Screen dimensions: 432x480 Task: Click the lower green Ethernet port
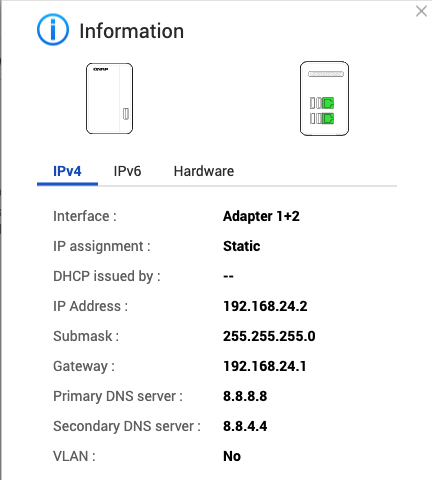point(328,118)
